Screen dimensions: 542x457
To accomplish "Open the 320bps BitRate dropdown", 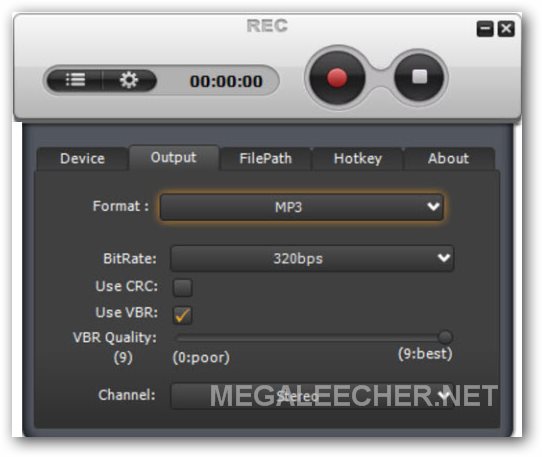I will pyautogui.click(x=312, y=258).
